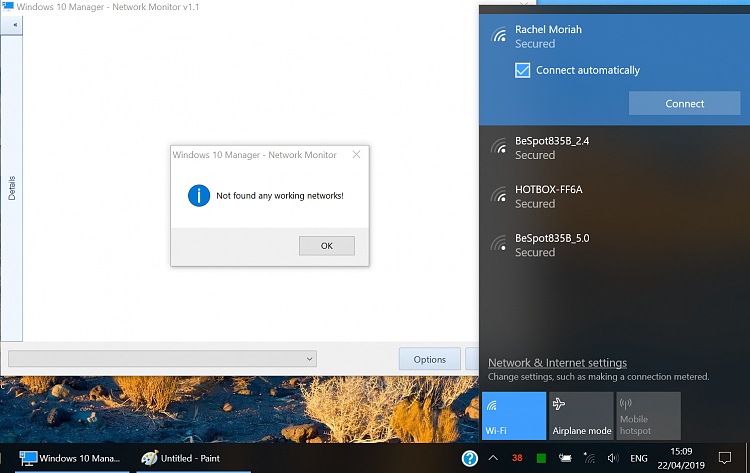Viewport: 750px width, 473px height.
Task: Open the volume speaker tray icon
Action: tap(613, 458)
